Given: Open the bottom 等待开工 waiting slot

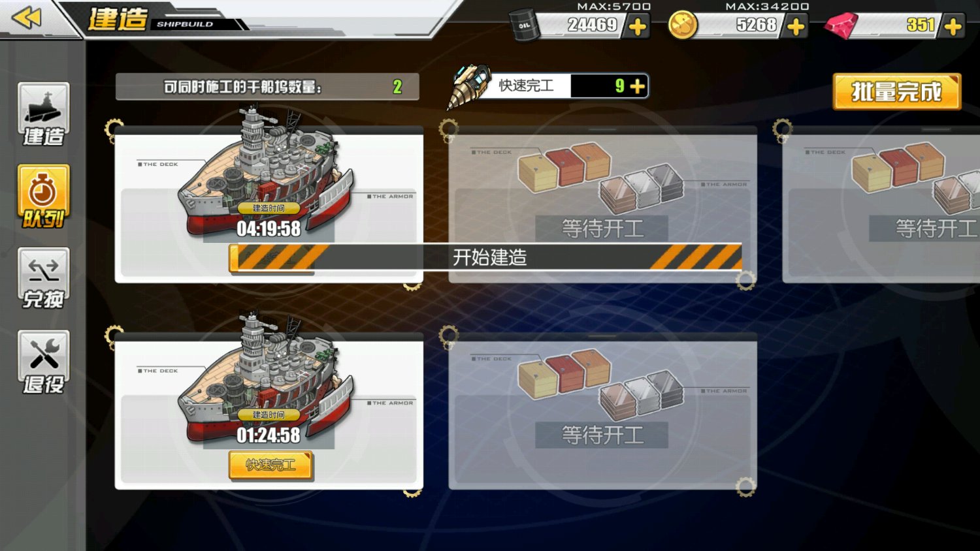Looking at the screenshot, I should coord(602,411).
